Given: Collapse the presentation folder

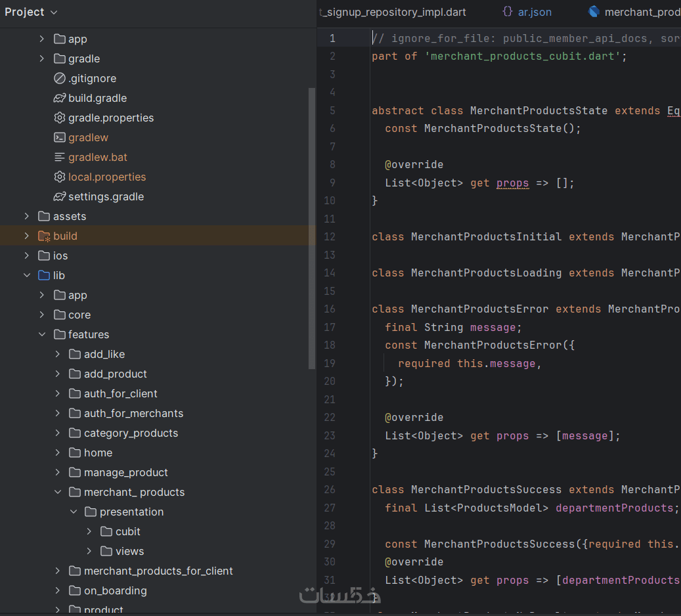Looking at the screenshot, I should pyautogui.click(x=74, y=512).
